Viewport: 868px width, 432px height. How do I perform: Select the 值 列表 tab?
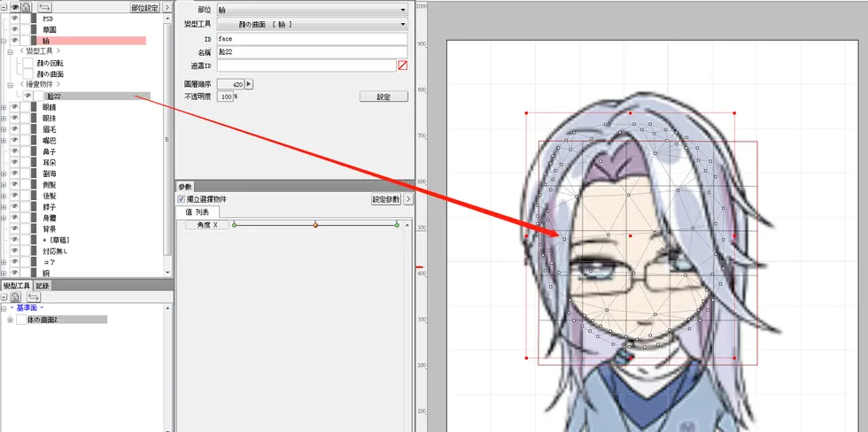point(198,212)
